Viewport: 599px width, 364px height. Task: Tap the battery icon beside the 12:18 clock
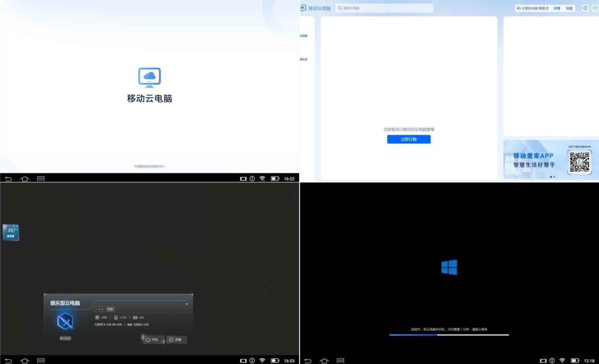[x=574, y=360]
